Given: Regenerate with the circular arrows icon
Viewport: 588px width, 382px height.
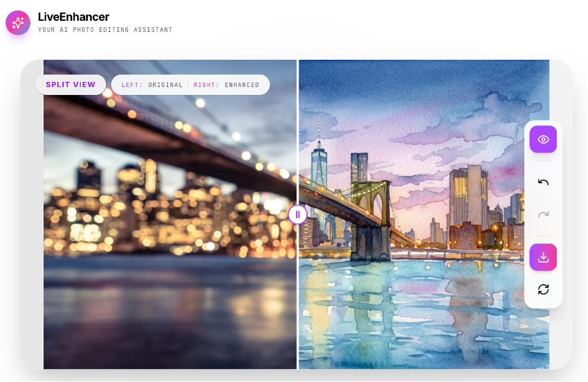Looking at the screenshot, I should pos(543,289).
